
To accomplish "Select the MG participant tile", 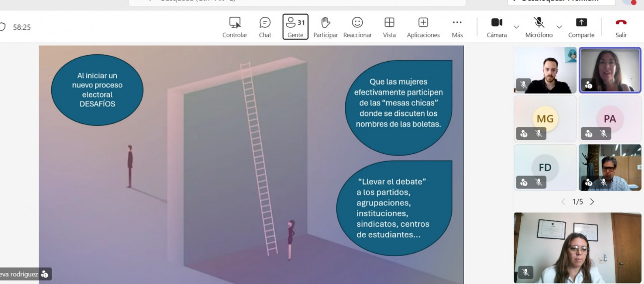I will point(545,119).
